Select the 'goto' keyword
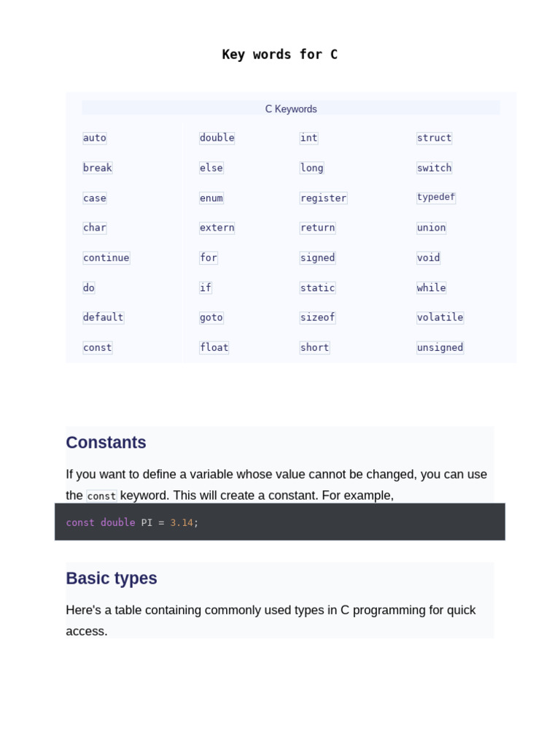Viewport: 560px width, 747px height. 211,317
